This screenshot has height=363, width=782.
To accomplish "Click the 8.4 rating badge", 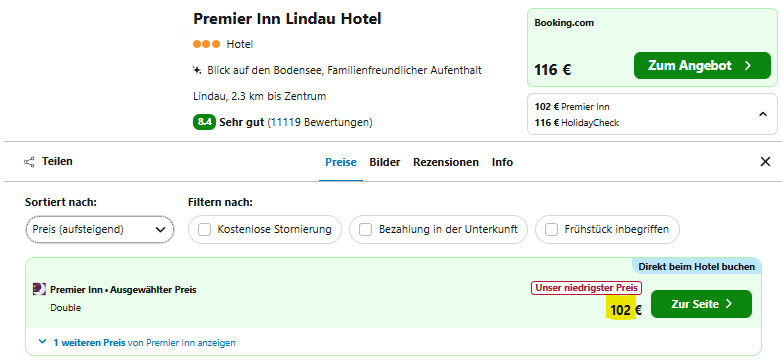I will point(204,122).
